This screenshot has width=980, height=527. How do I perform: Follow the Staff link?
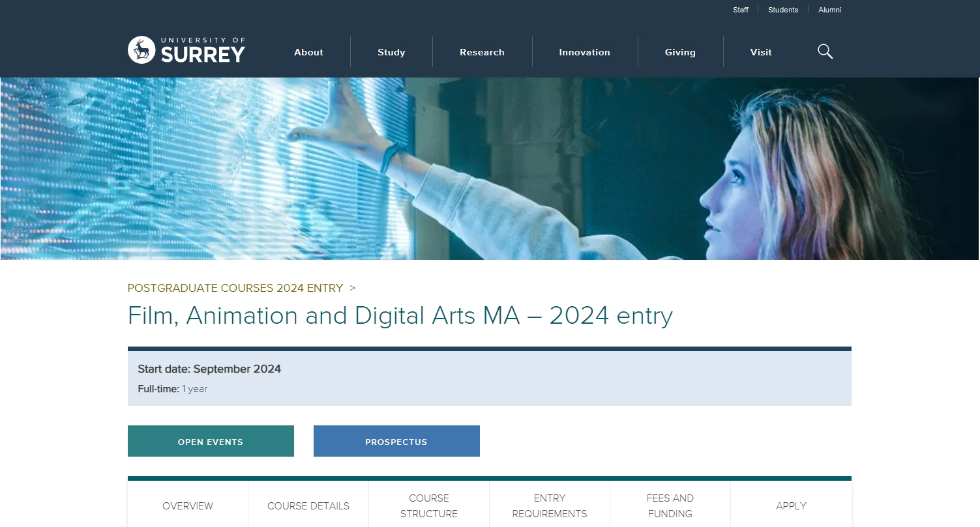click(741, 10)
